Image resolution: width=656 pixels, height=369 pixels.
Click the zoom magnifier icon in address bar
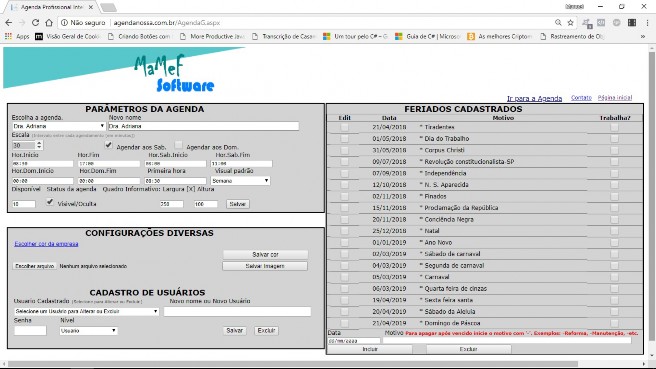click(x=558, y=23)
